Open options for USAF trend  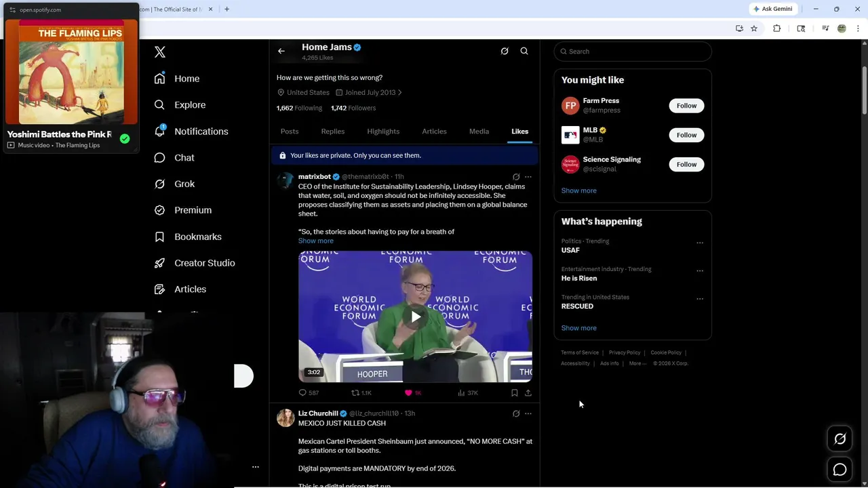pos(700,243)
